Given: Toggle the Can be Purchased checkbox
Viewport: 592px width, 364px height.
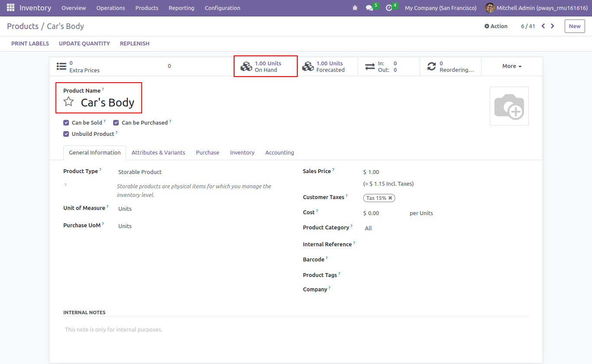Looking at the screenshot, I should 116,122.
